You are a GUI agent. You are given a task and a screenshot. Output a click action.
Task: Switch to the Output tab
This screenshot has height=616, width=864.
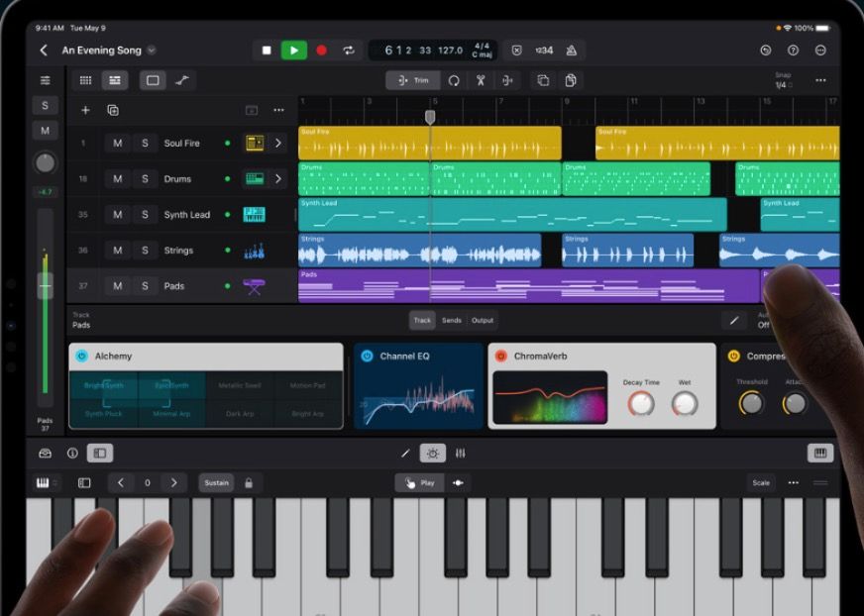[x=483, y=320]
